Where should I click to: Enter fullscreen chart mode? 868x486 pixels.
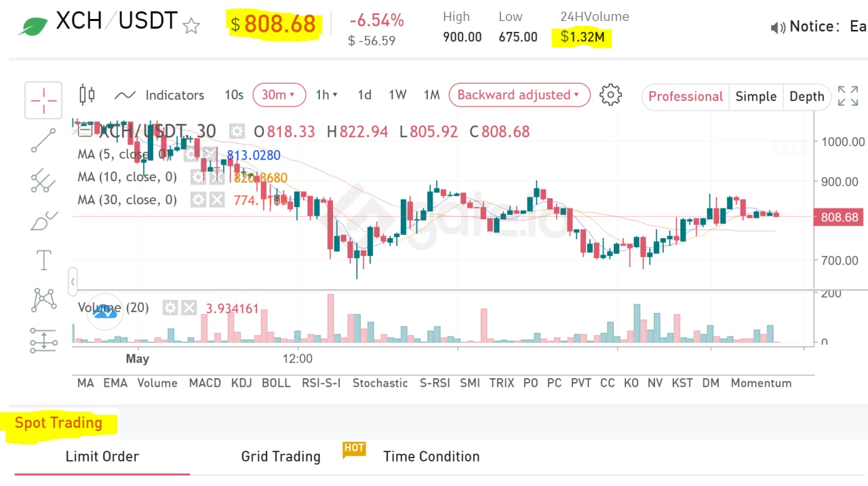pos(848,96)
